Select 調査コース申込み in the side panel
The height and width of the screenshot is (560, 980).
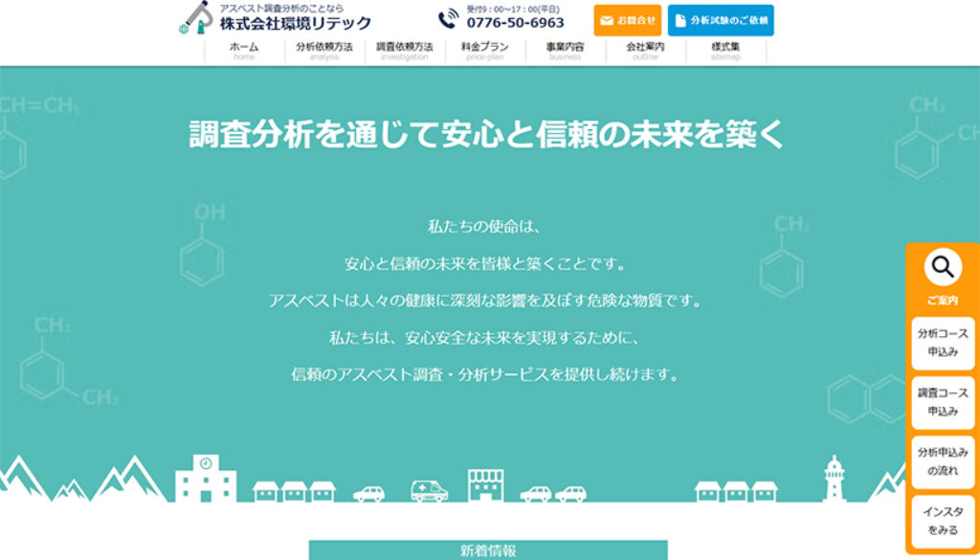[943, 402]
